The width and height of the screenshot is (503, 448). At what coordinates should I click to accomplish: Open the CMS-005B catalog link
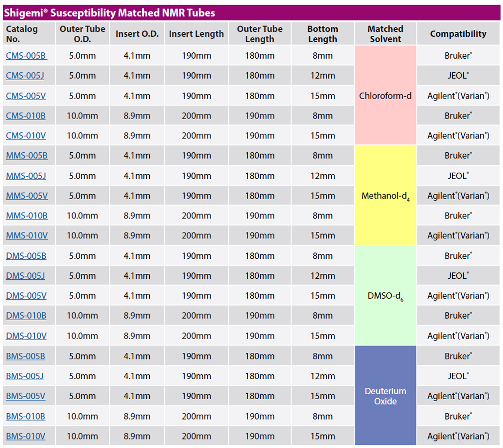coord(26,56)
